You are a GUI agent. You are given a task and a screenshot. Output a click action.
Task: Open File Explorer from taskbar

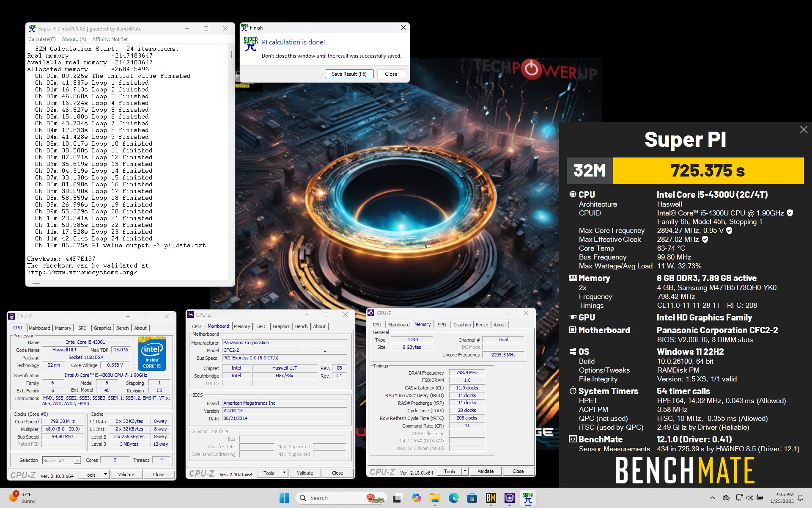click(435, 498)
